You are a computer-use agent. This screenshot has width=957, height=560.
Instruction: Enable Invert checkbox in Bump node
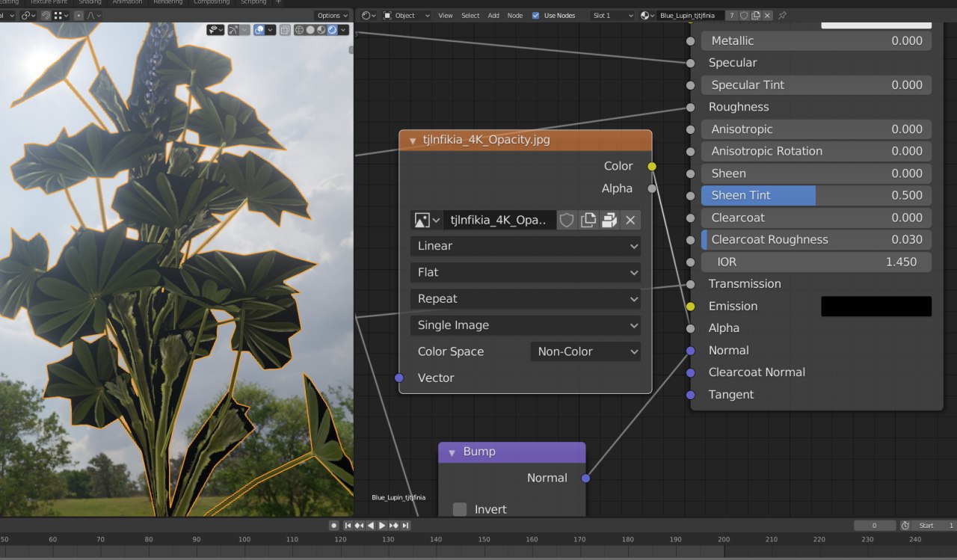pos(460,509)
